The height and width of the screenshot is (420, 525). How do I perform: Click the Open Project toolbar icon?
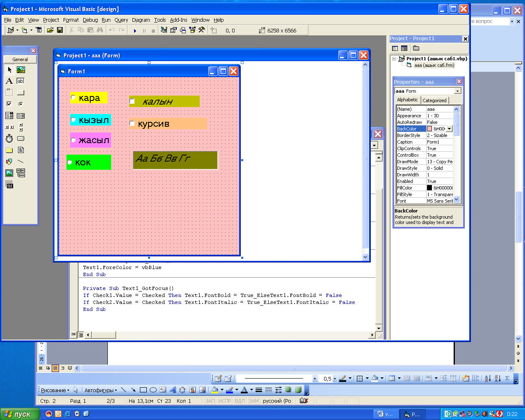(50, 30)
